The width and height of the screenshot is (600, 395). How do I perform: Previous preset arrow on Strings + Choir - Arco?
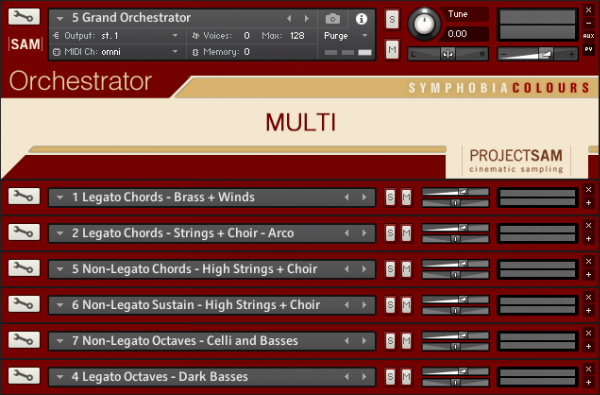(x=347, y=233)
